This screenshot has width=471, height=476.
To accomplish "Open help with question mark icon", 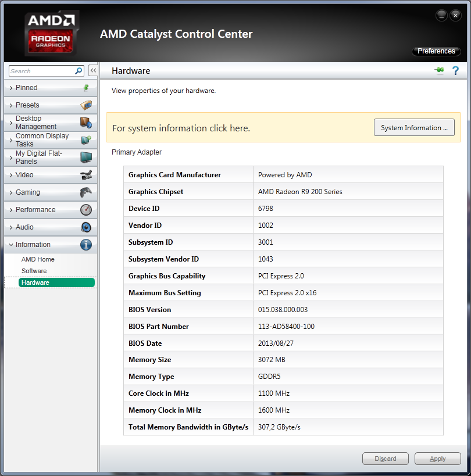I will (455, 71).
